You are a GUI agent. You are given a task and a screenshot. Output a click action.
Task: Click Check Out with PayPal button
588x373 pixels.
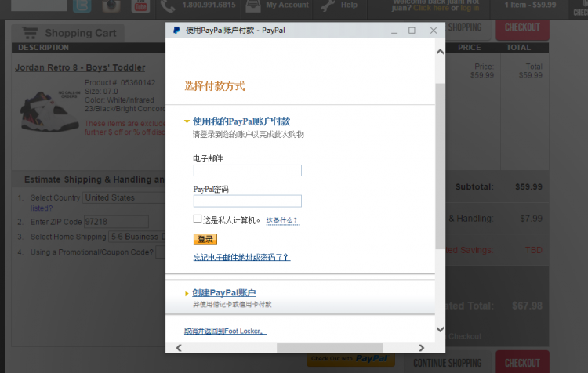coord(350,359)
